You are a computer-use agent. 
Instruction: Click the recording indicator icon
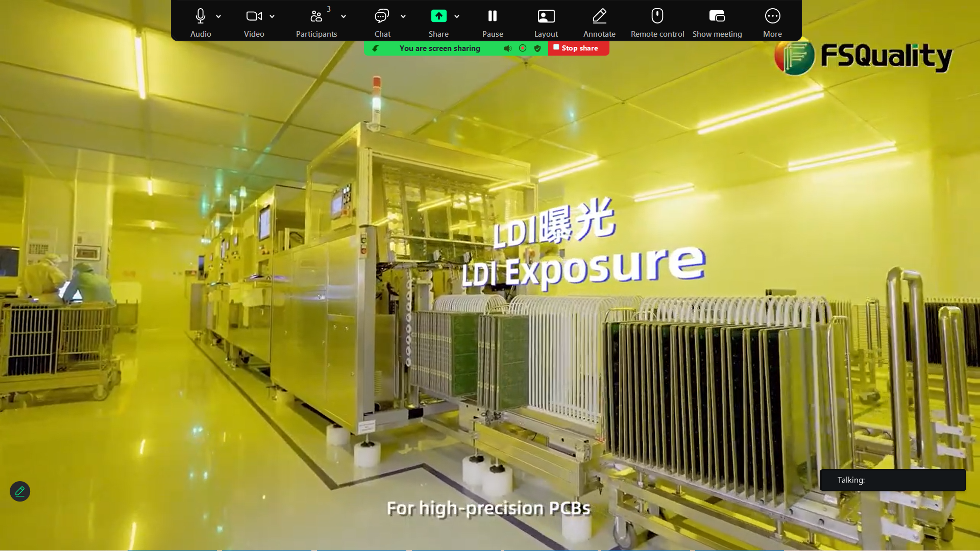(523, 48)
